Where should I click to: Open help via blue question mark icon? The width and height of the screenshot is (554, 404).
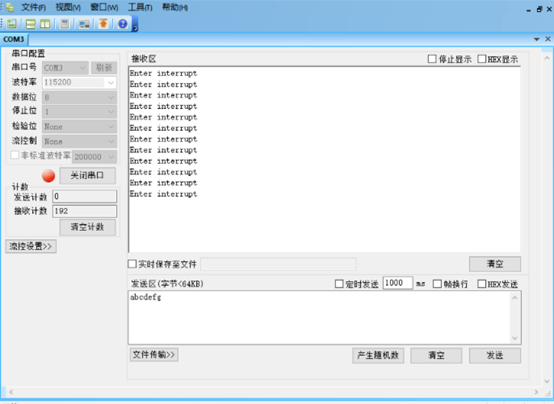(x=123, y=24)
